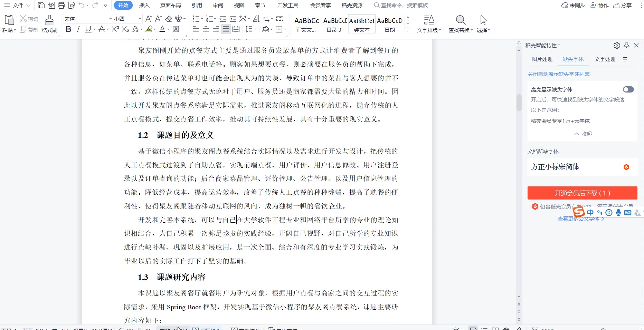Viewport: 644px width, 330px height.
Task: Open the 查找替换 dropdown
Action: click(x=461, y=30)
